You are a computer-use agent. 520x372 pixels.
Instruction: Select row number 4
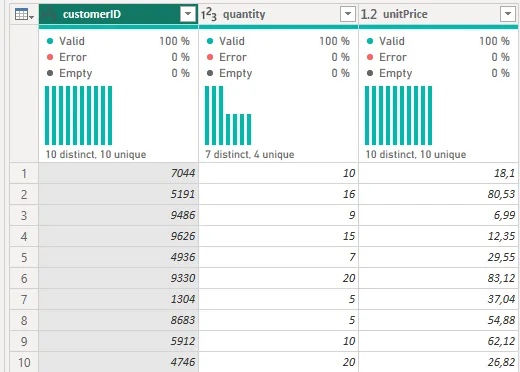click(24, 236)
